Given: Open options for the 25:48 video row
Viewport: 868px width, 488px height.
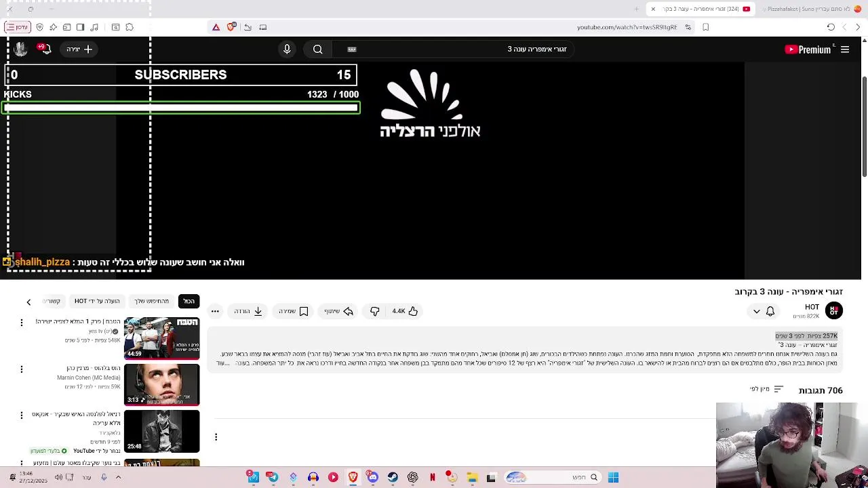Looking at the screenshot, I should point(21,415).
